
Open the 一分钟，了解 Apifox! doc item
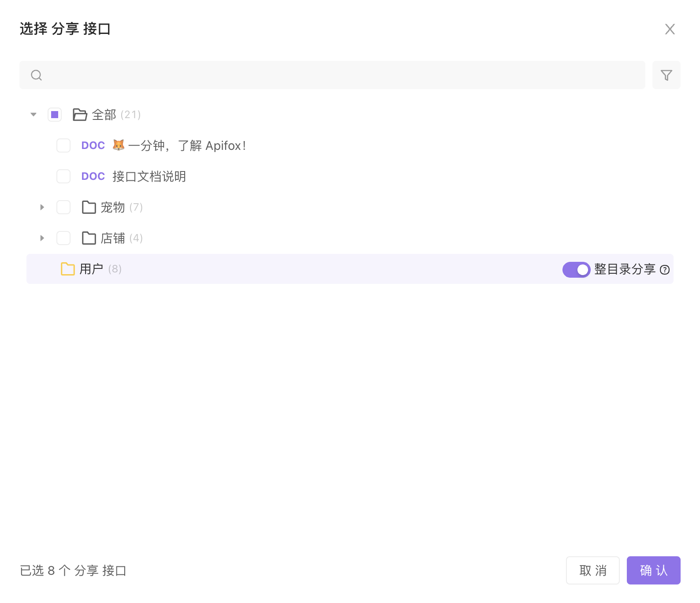tap(187, 145)
